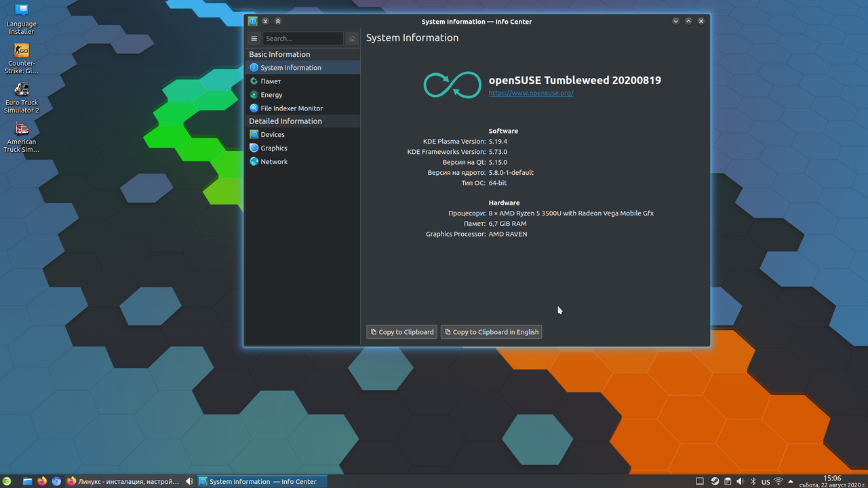Close the Info Center window
The image size is (868, 488).
pyautogui.click(x=701, y=21)
